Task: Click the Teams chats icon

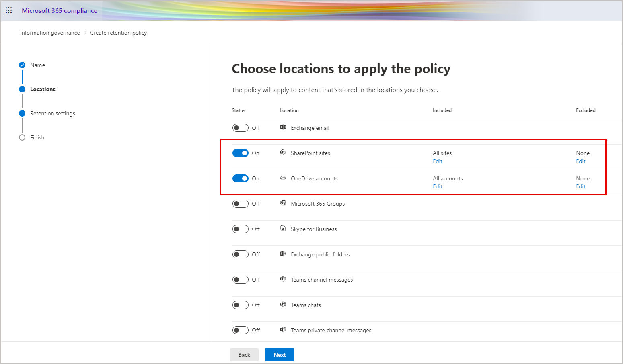Action: [283, 305]
